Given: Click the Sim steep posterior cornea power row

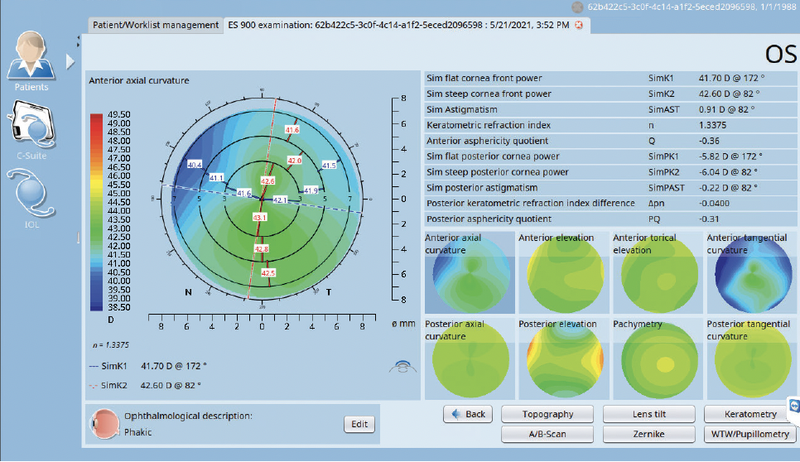Looking at the screenshot, I should [611, 172].
